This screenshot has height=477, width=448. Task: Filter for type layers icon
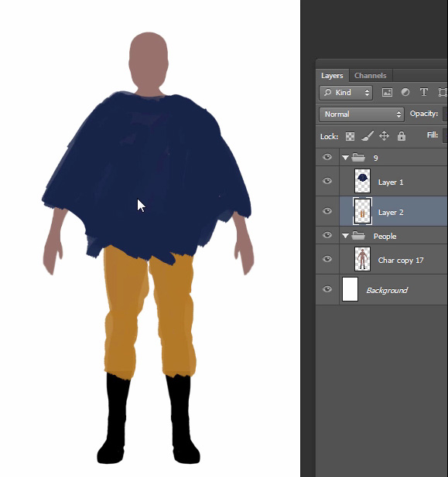coord(424,92)
